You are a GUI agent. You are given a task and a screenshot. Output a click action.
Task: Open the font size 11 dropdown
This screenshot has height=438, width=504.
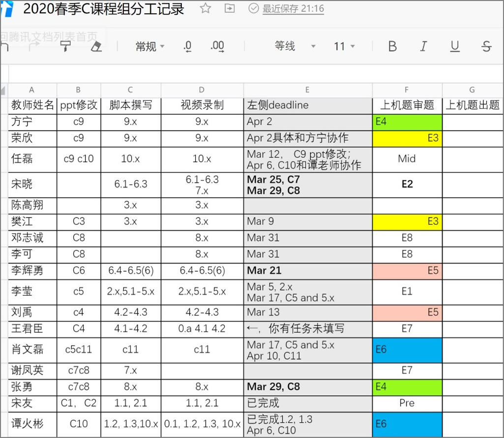pos(344,46)
